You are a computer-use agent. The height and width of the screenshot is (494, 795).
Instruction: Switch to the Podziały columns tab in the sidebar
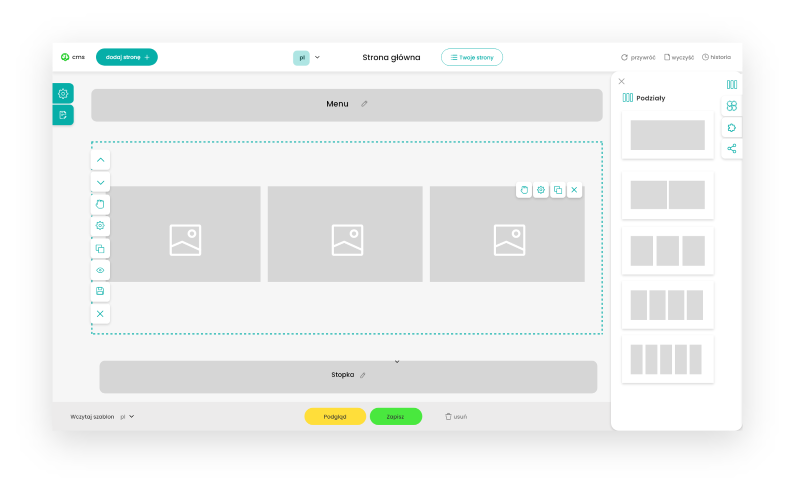click(x=732, y=85)
